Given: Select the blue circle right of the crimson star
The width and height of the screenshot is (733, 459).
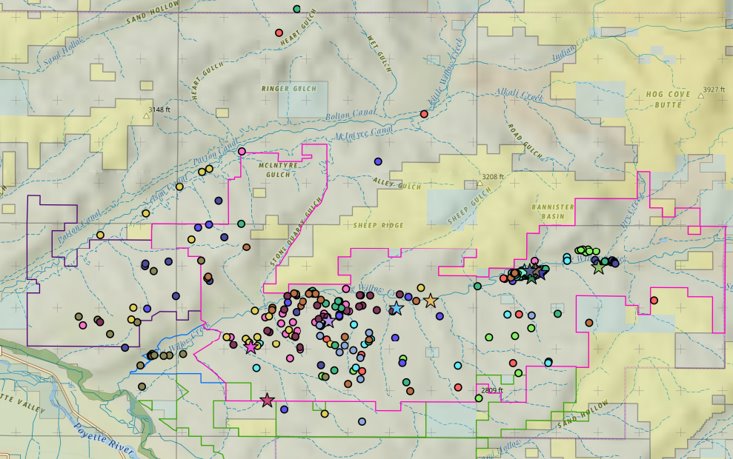Looking at the screenshot, I should tap(284, 409).
